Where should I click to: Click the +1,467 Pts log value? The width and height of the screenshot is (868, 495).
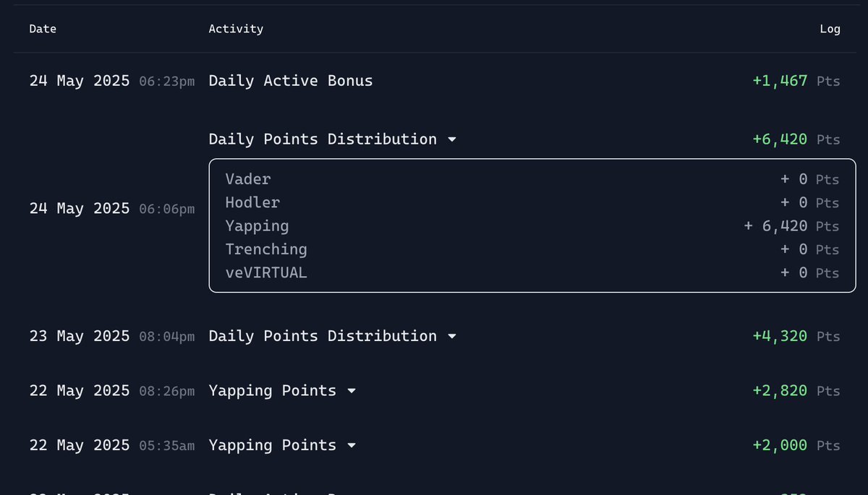coord(796,81)
